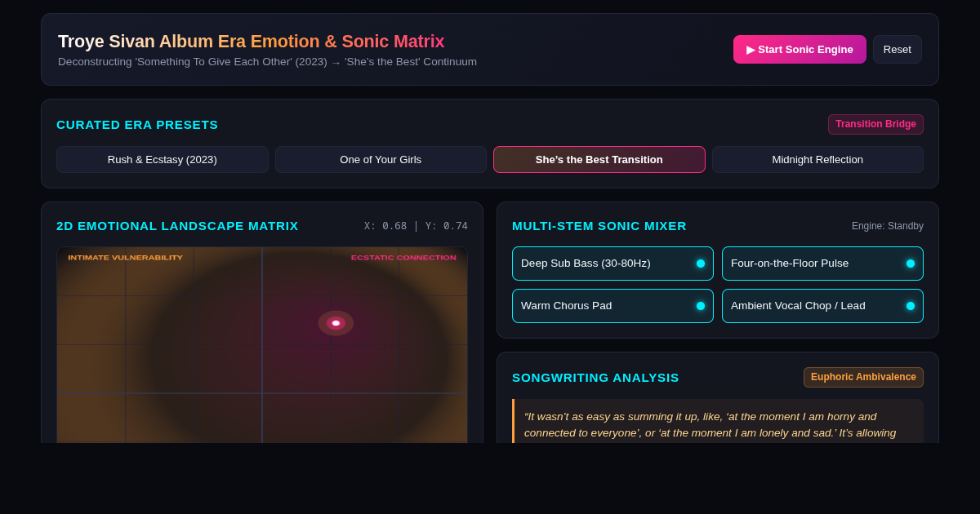Click the Reset button
The width and height of the screenshot is (980, 514).
pos(898,49)
